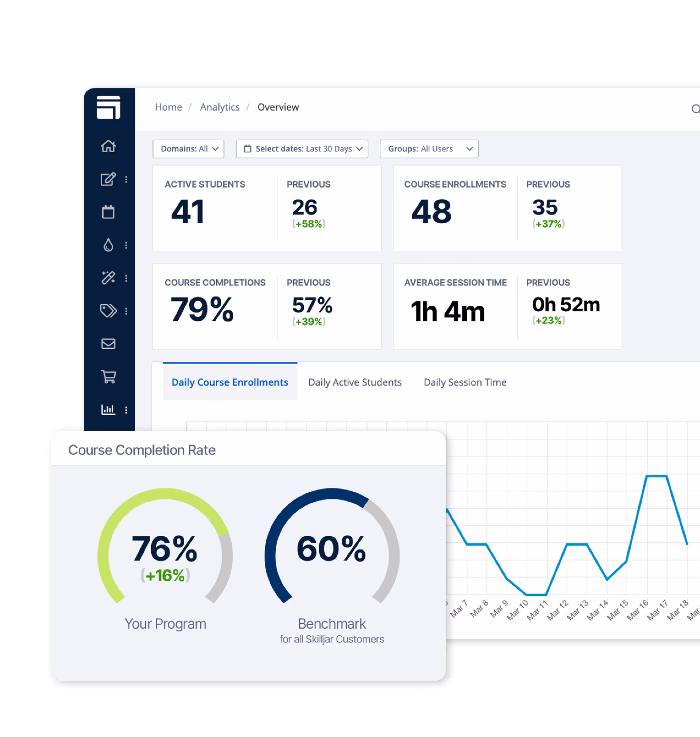
Task: Open the envelope mail sidebar icon
Action: (x=108, y=343)
